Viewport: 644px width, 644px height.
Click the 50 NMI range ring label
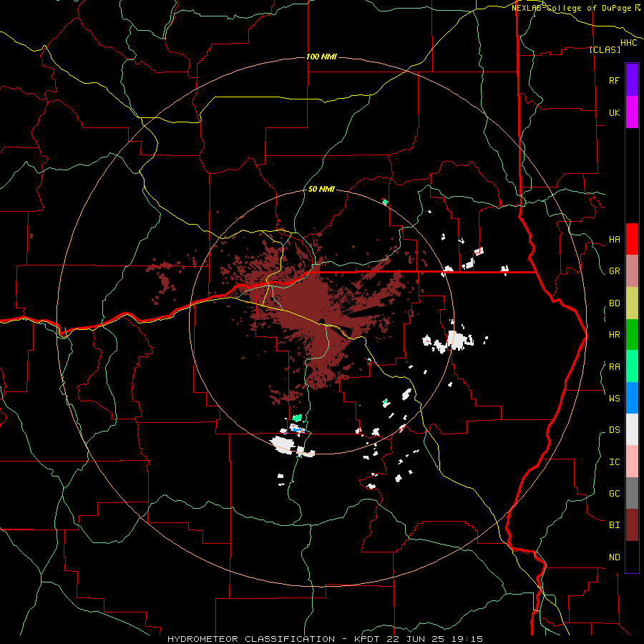click(321, 189)
